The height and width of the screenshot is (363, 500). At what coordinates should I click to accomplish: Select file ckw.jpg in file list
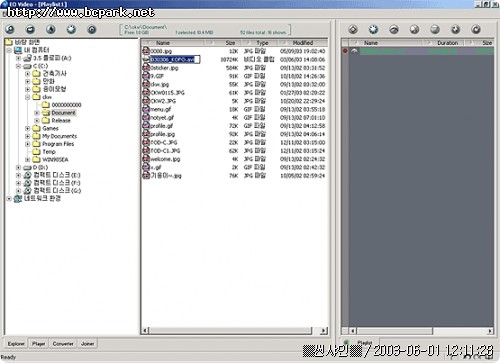point(159,84)
